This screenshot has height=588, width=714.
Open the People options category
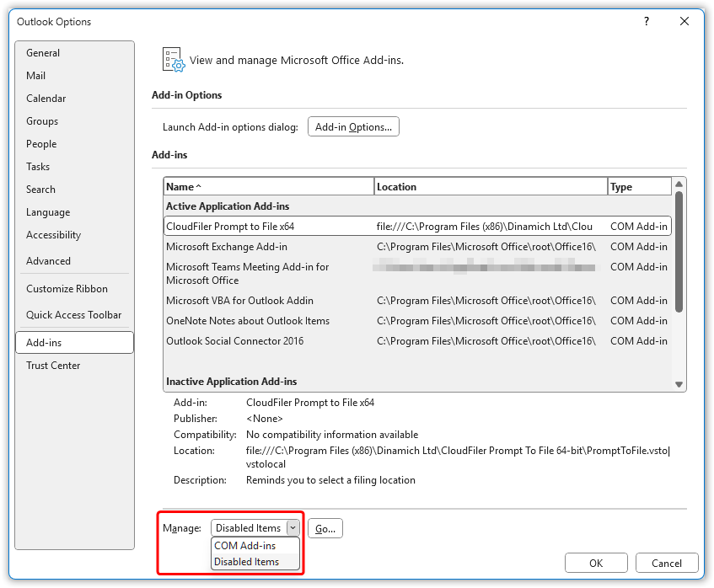tap(75, 144)
